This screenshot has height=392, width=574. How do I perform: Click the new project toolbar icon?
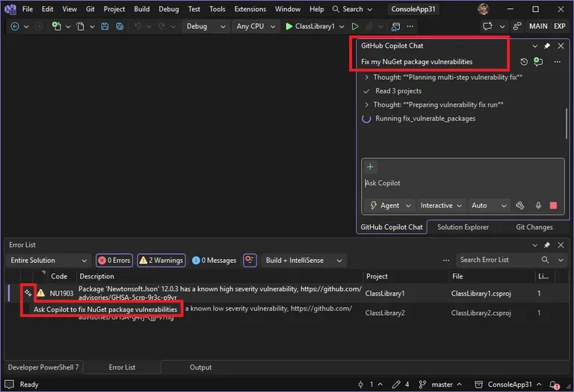(56, 26)
